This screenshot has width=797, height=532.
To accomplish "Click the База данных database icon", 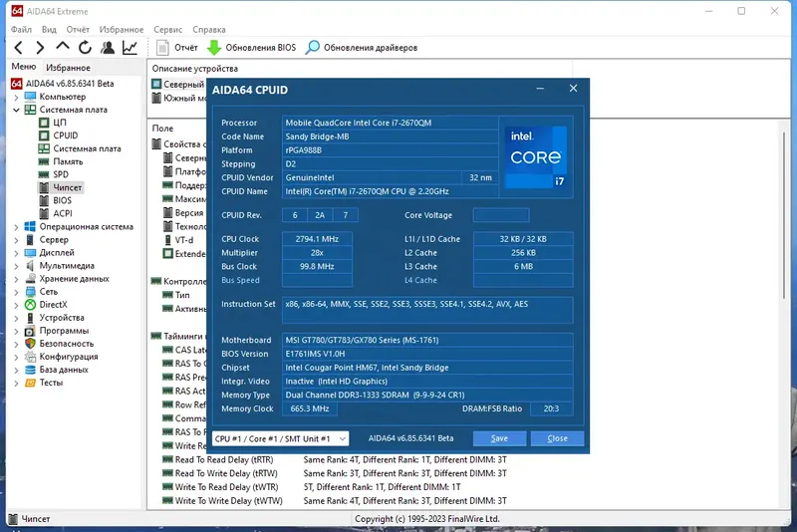I will (x=31, y=370).
